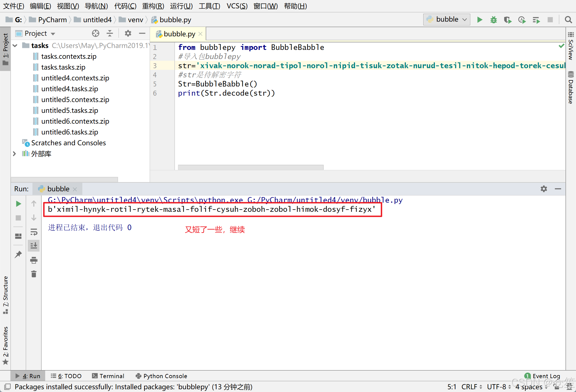Viewport: 576px width, 392px height.
Task: Open Search Everywhere magnifier icon
Action: [x=568, y=20]
